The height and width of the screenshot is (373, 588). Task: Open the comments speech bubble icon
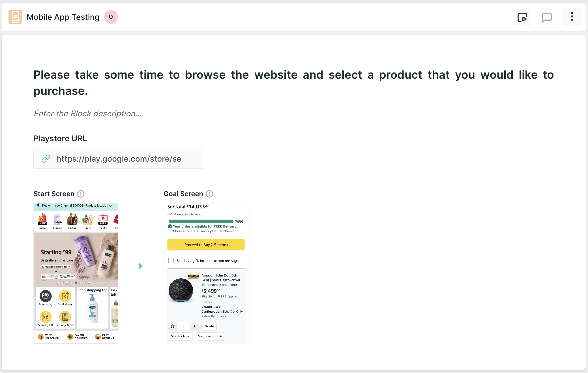[547, 17]
